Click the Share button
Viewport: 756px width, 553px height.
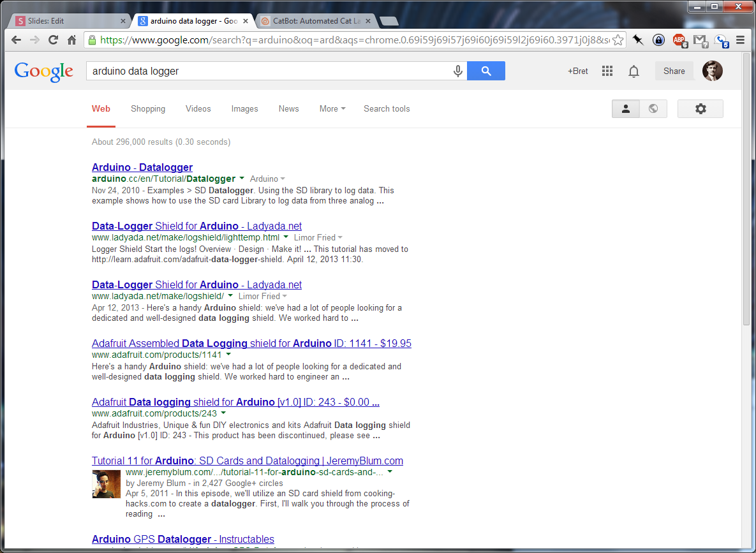(674, 71)
